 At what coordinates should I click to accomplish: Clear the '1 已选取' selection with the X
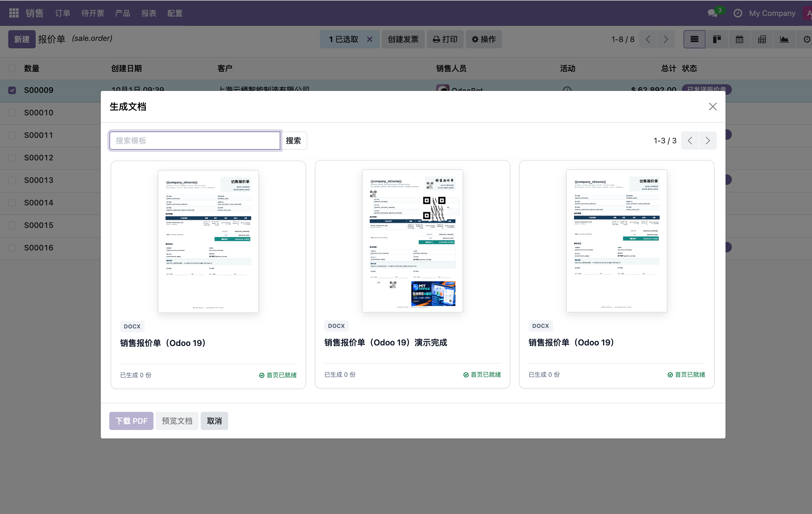(369, 40)
